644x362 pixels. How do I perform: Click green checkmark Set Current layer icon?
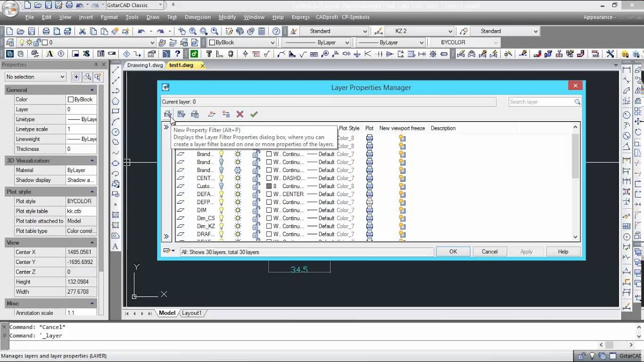pyautogui.click(x=254, y=114)
